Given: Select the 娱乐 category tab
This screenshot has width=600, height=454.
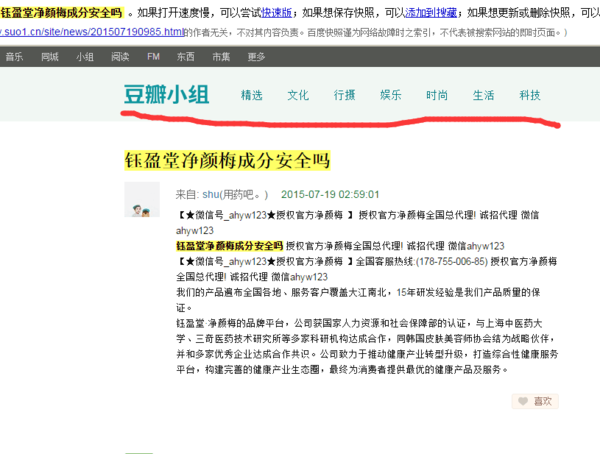Looking at the screenshot, I should coord(391,95).
